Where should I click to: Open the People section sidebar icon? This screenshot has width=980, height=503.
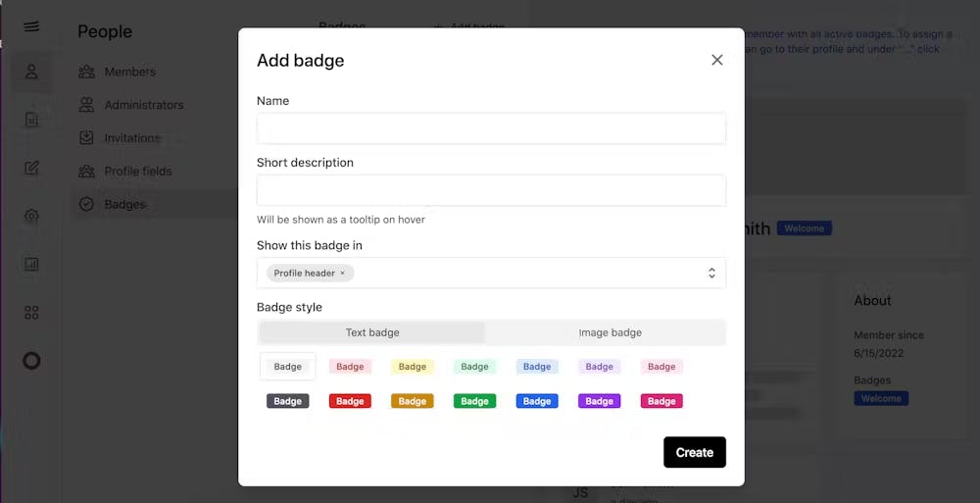click(x=31, y=72)
